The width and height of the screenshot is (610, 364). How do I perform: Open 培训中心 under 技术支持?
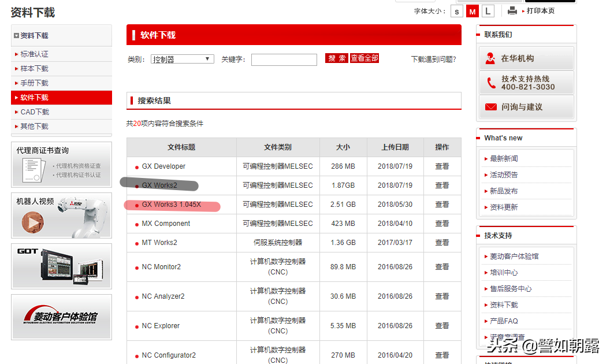(x=504, y=273)
